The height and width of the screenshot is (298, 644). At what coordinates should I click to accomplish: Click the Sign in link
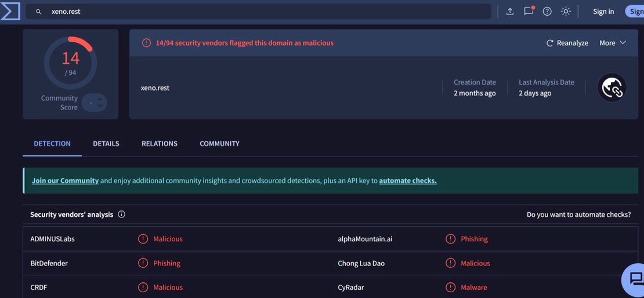tap(603, 12)
